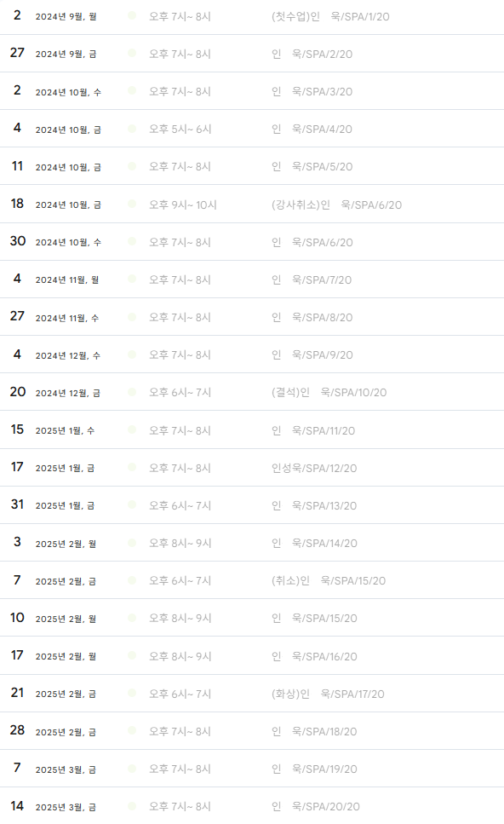Open the (화상) SPA/17/20 event
This screenshot has width=504, height=824.
coord(328,694)
